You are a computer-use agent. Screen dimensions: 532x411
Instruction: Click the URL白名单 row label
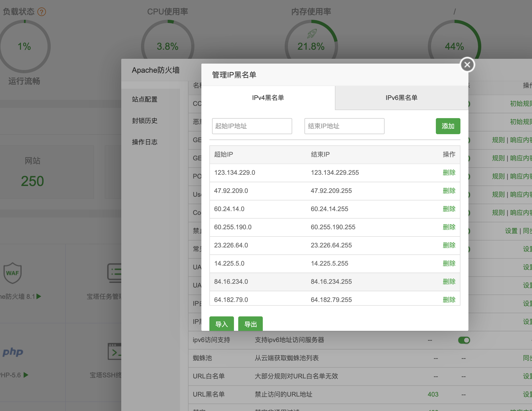[x=209, y=376]
